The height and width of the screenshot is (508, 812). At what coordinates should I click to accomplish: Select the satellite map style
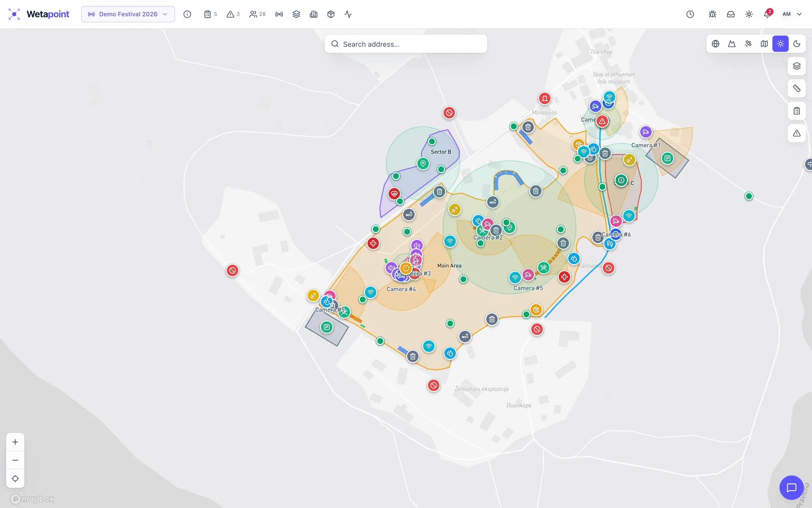click(x=748, y=44)
